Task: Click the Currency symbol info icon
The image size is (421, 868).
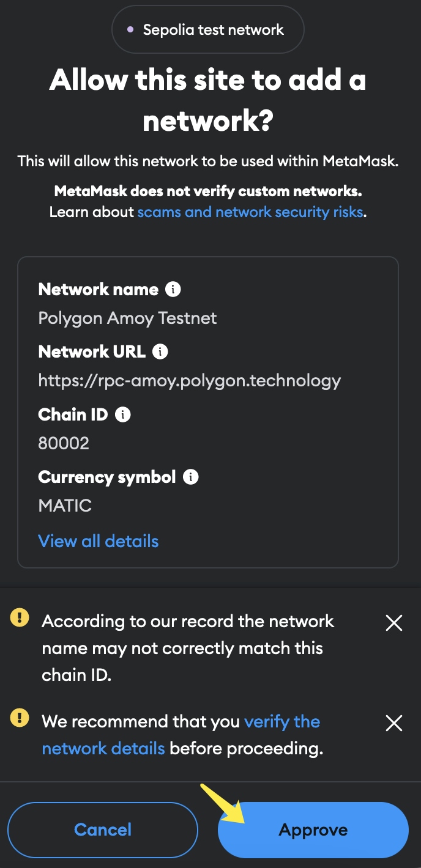Action: pyautogui.click(x=191, y=477)
